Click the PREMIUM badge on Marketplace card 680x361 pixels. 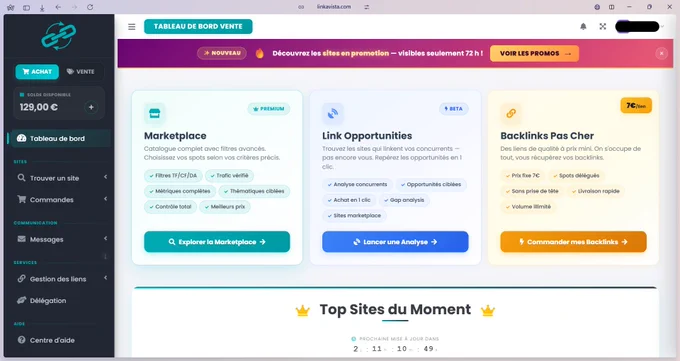[269, 109]
